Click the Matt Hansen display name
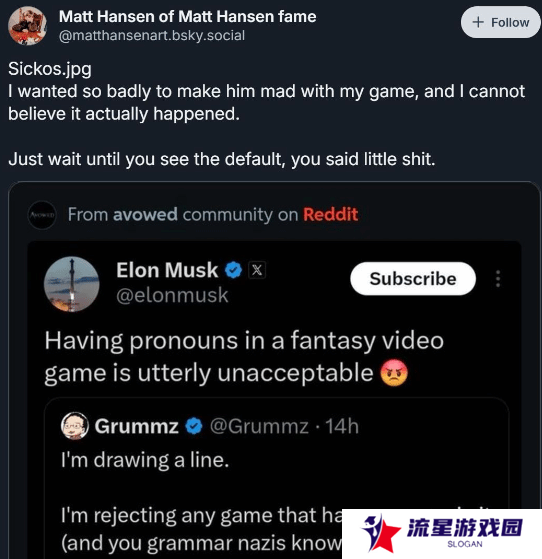Viewport: 542px width, 559px height. (187, 16)
